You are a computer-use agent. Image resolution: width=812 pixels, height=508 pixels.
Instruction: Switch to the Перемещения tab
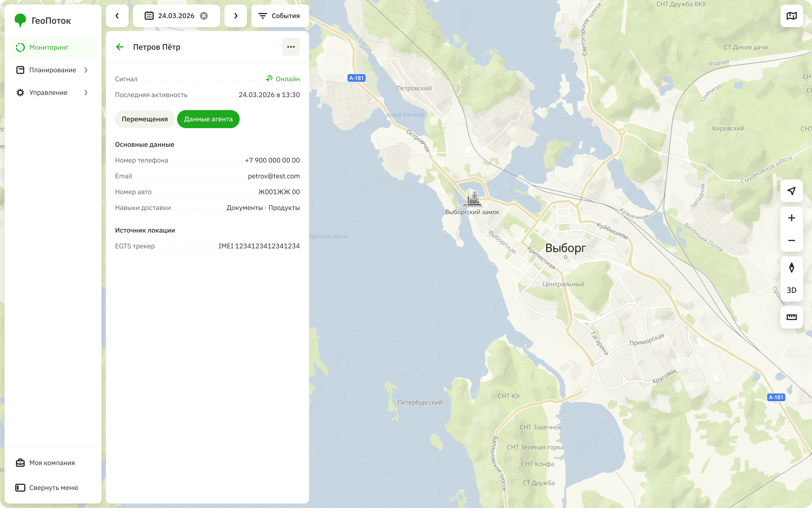(x=145, y=119)
